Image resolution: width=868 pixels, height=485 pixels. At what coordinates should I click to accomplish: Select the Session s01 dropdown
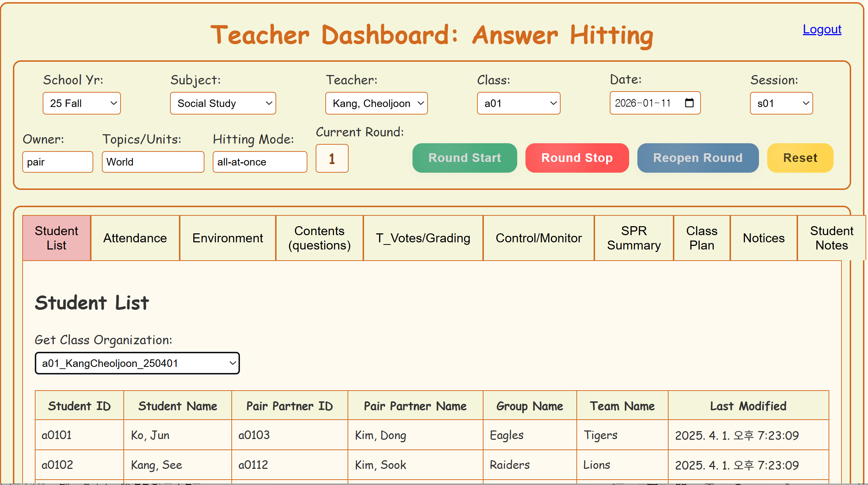pyautogui.click(x=781, y=103)
